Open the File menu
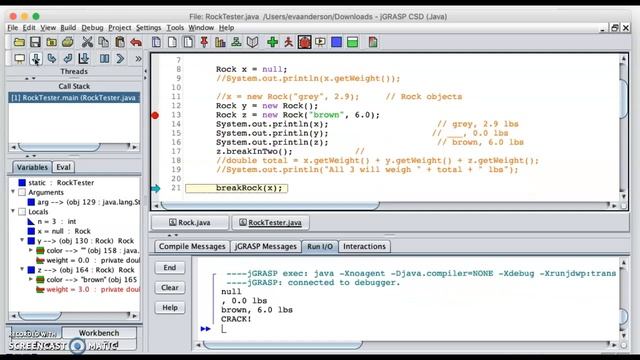The height and width of the screenshot is (360, 640). 13,28
